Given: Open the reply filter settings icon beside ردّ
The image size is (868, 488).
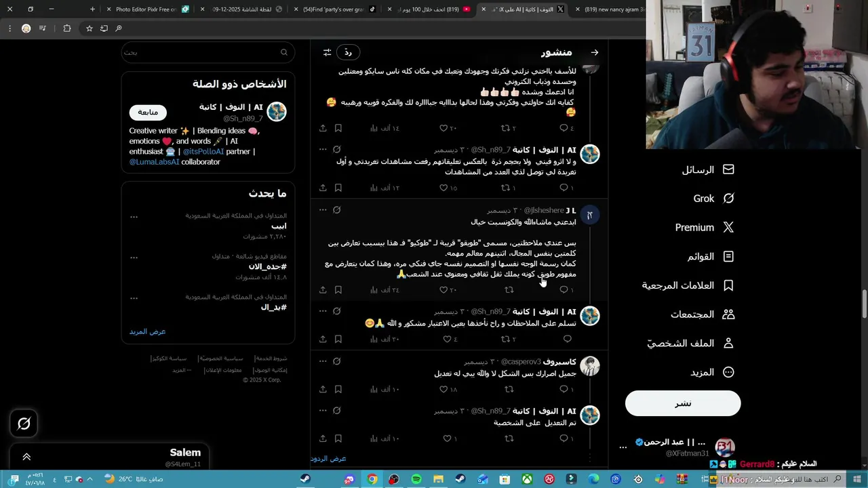Looking at the screenshot, I should tap(328, 52).
